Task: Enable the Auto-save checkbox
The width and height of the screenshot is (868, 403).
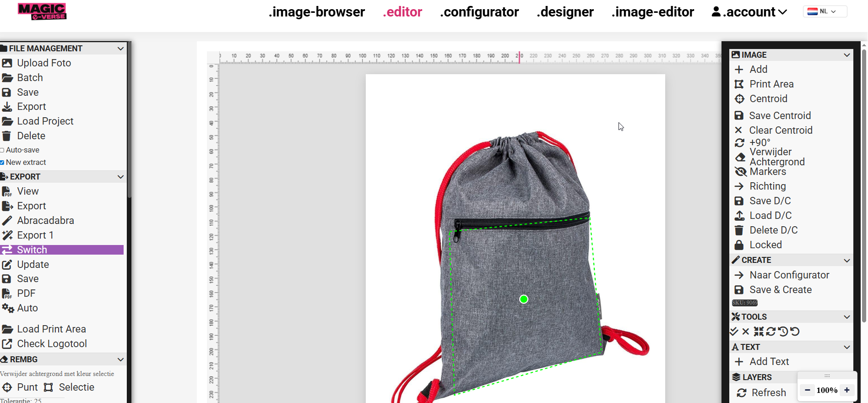Action: (2, 150)
